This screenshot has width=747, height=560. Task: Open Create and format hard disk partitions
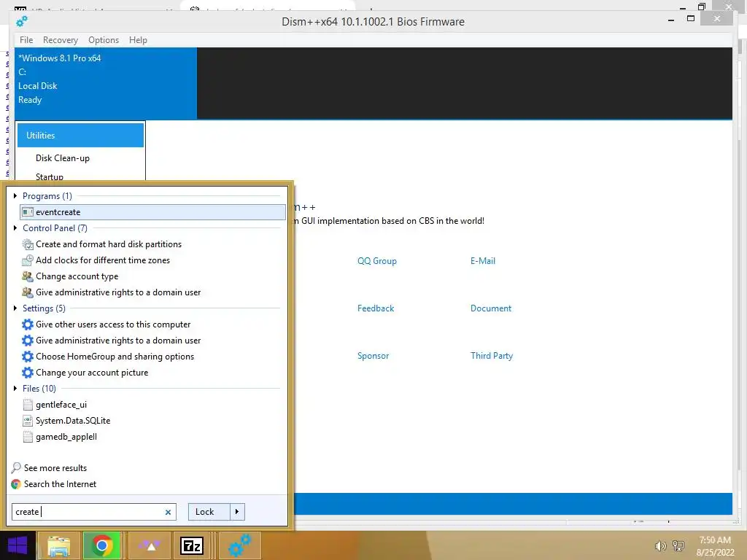coord(109,244)
